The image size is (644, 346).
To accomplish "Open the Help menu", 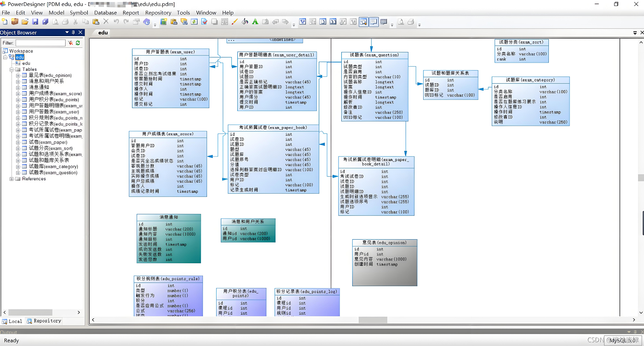I will 227,13.
